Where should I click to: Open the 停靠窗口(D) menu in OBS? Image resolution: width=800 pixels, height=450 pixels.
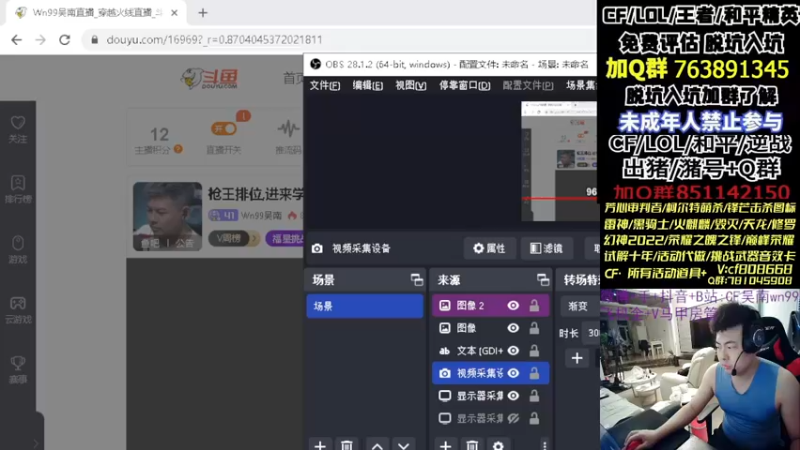465,86
